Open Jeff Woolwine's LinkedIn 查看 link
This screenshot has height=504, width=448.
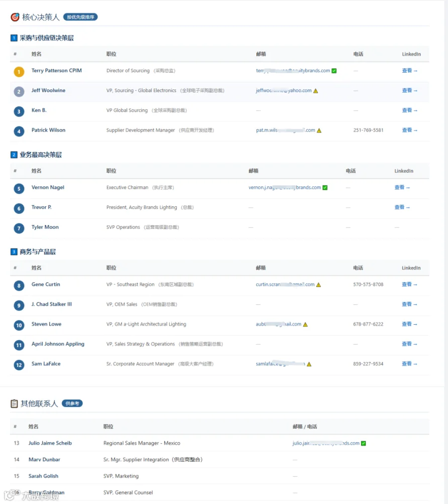[x=410, y=91]
